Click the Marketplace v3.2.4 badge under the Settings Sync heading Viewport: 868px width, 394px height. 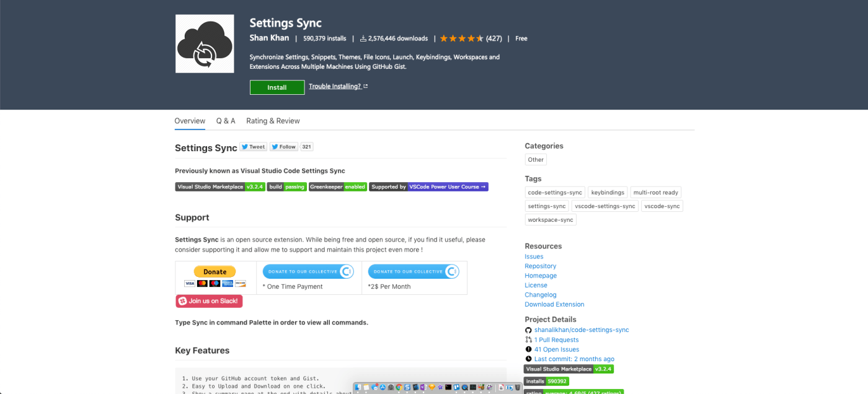pos(220,186)
